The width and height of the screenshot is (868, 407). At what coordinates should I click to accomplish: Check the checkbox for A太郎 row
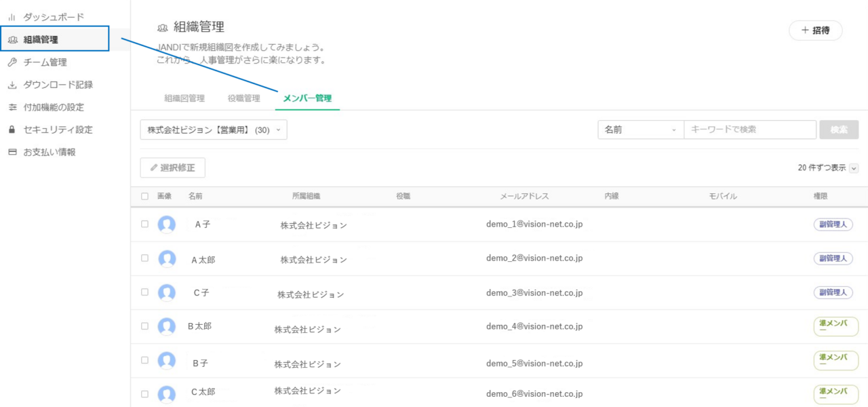point(144,258)
